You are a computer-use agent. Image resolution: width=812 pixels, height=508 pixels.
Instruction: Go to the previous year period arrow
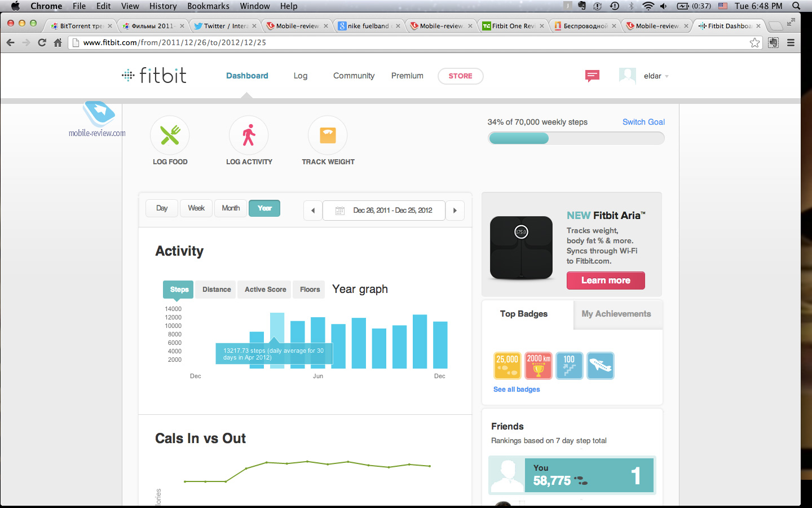313,211
